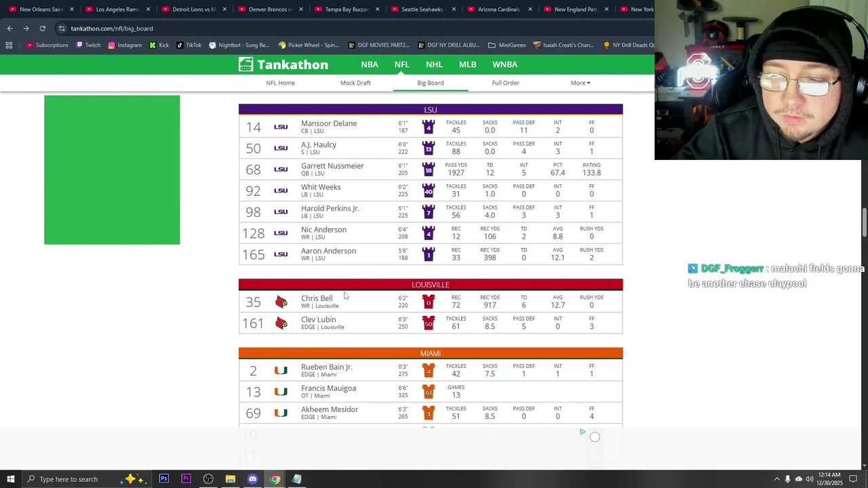Select the Big Board tab

coord(431,83)
